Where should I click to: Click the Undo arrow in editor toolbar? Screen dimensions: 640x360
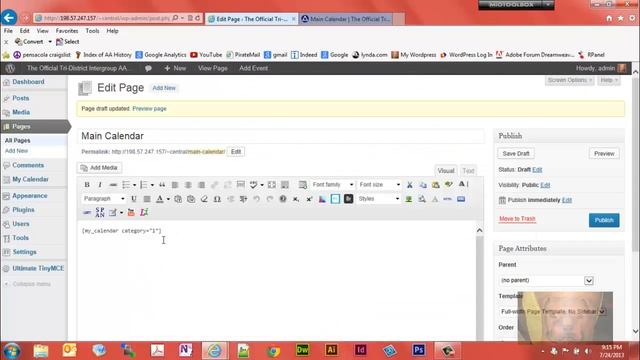click(x=257, y=199)
